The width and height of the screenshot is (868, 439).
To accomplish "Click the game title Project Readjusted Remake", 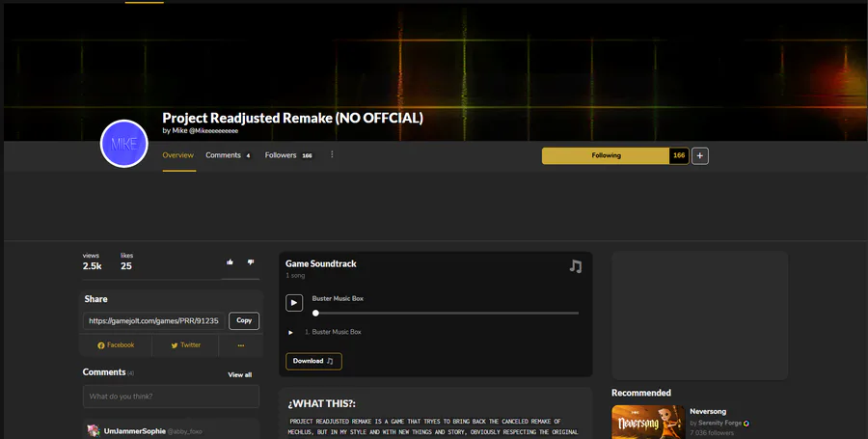I will (293, 118).
